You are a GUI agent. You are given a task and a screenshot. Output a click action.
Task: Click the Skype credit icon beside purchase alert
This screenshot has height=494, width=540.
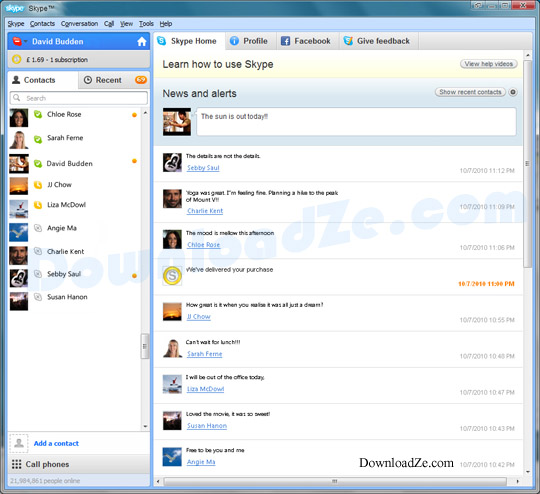pyautogui.click(x=172, y=276)
